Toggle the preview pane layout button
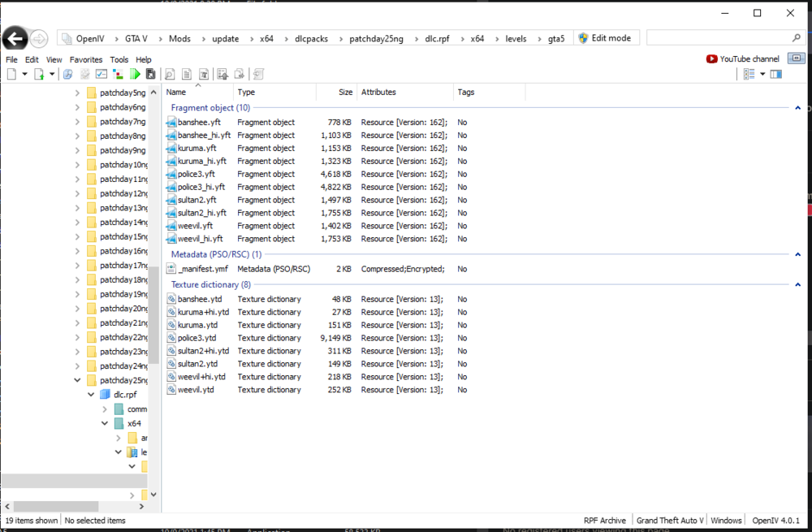The height and width of the screenshot is (532, 812). tap(775, 74)
